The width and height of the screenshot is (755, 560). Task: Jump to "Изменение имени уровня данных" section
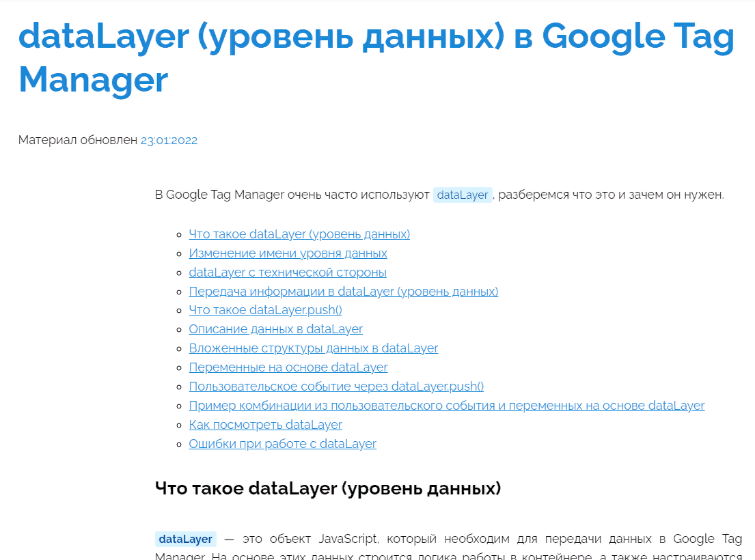point(288,253)
